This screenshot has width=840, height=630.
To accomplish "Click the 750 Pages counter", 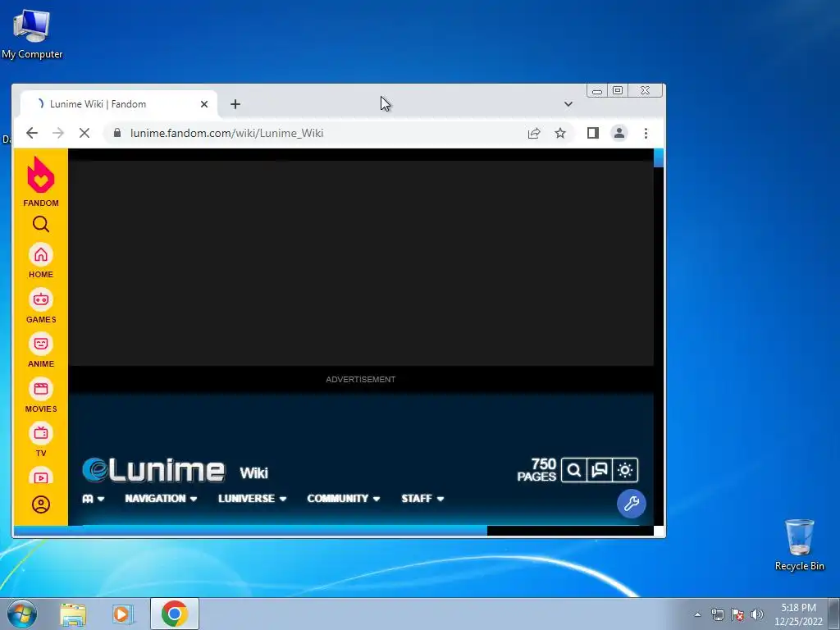I will pyautogui.click(x=536, y=470).
